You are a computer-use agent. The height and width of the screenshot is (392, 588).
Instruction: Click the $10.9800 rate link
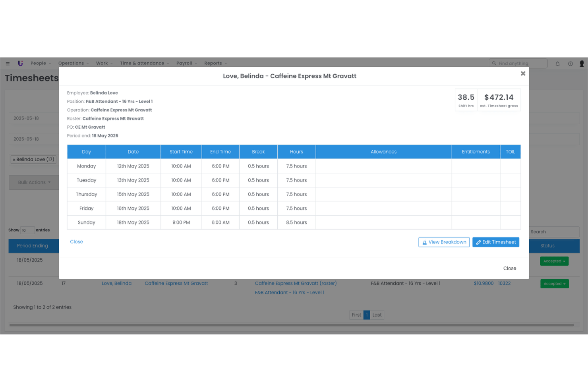click(484, 284)
